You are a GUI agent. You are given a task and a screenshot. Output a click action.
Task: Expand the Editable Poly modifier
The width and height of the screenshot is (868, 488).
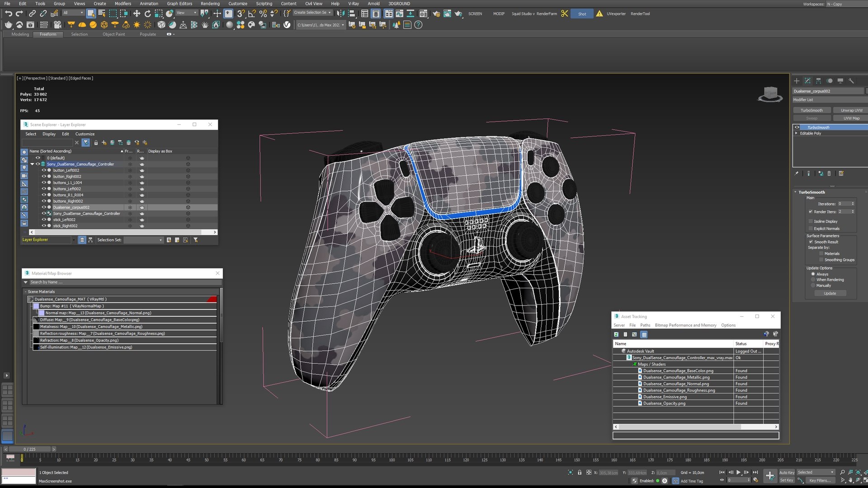coord(797,133)
